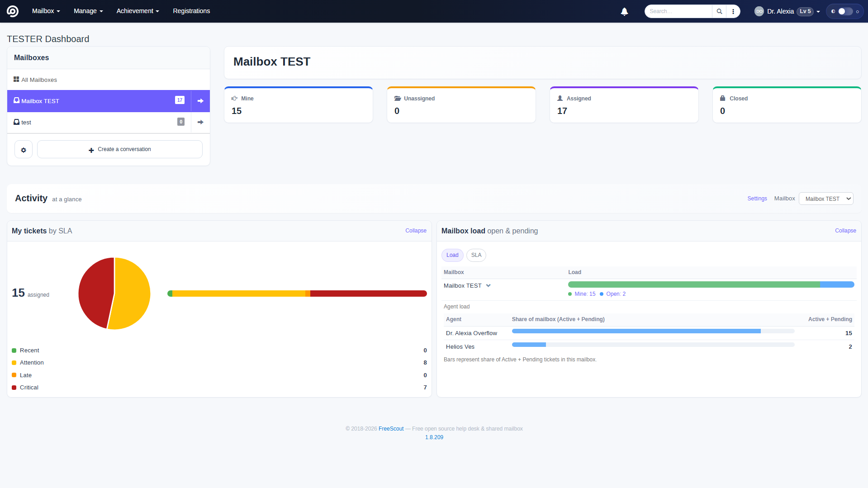This screenshot has height=488, width=868.
Task: Toggle dark mode switch
Action: (845, 11)
